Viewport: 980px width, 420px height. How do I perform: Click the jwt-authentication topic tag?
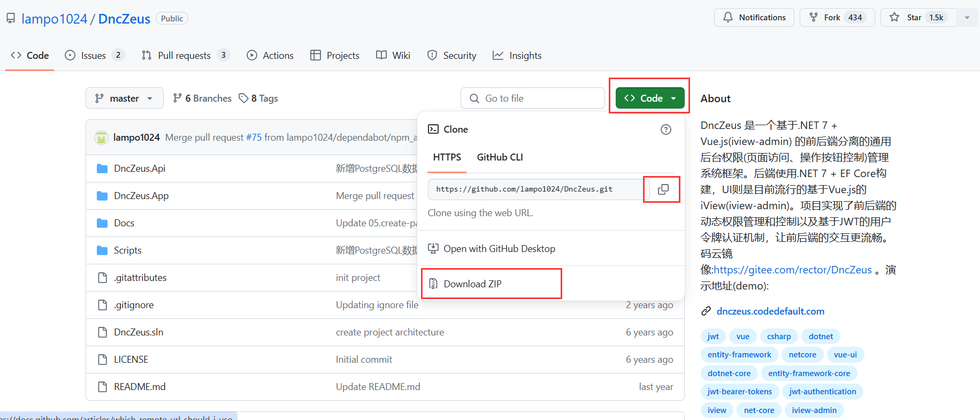coord(822,392)
